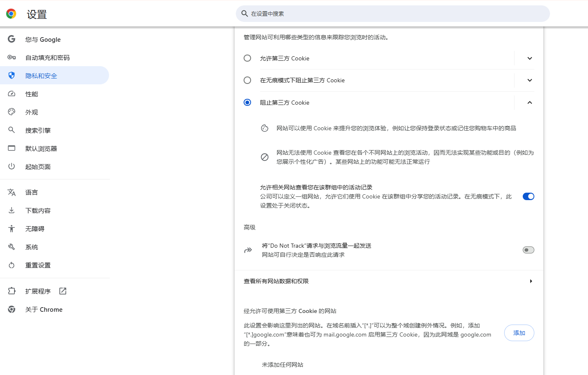Open 外观 settings section
Image resolution: width=588 pixels, height=375 pixels.
(x=55, y=112)
